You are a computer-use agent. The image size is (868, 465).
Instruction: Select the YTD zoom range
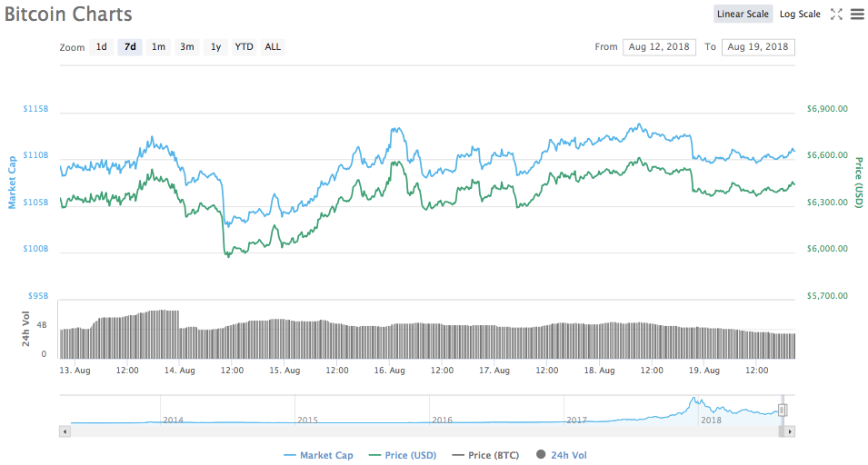click(244, 47)
